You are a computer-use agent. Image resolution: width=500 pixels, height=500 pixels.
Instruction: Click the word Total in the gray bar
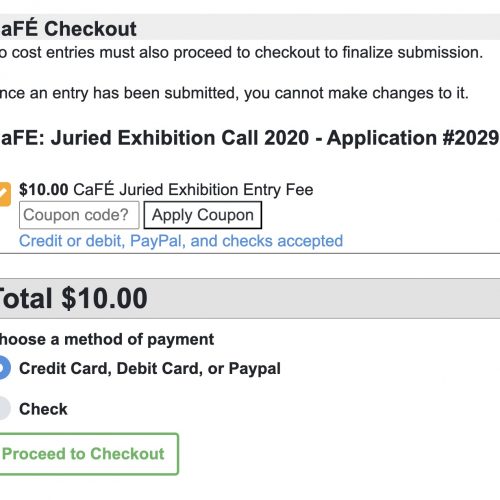[26, 298]
